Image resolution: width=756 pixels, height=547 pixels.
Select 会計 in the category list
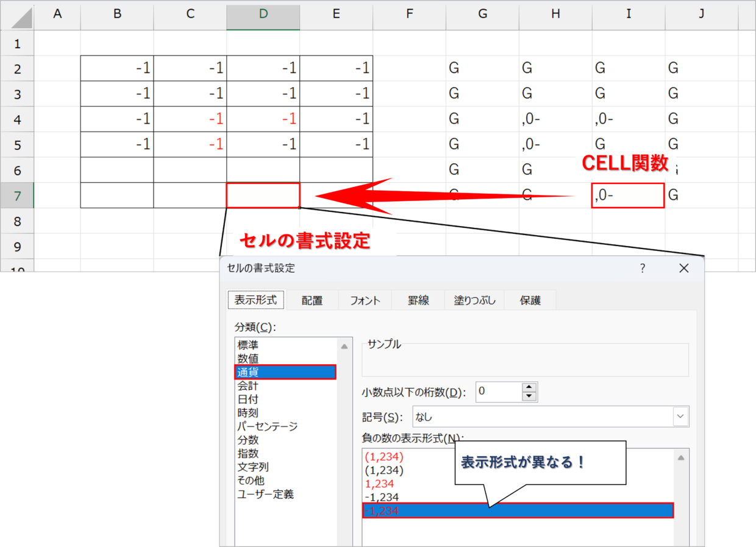click(x=285, y=386)
